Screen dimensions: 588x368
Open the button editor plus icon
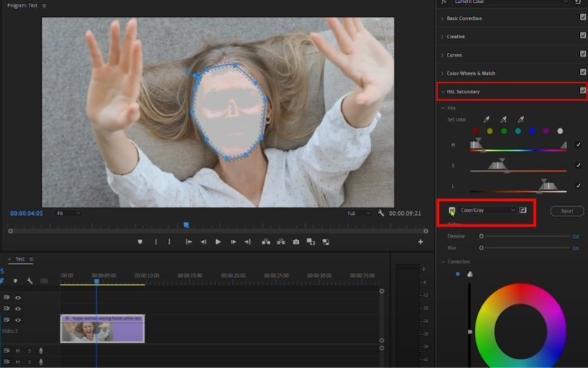click(420, 241)
